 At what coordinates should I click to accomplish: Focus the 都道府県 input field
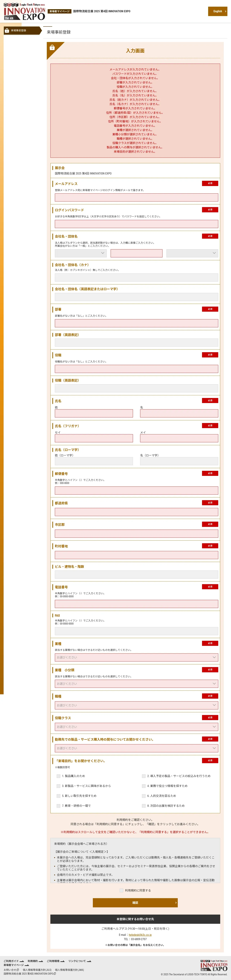tap(136, 512)
